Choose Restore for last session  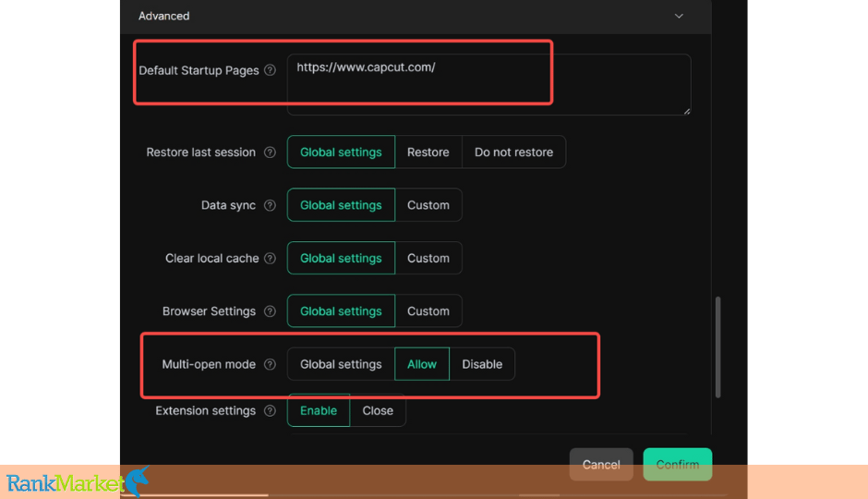pyautogui.click(x=428, y=152)
